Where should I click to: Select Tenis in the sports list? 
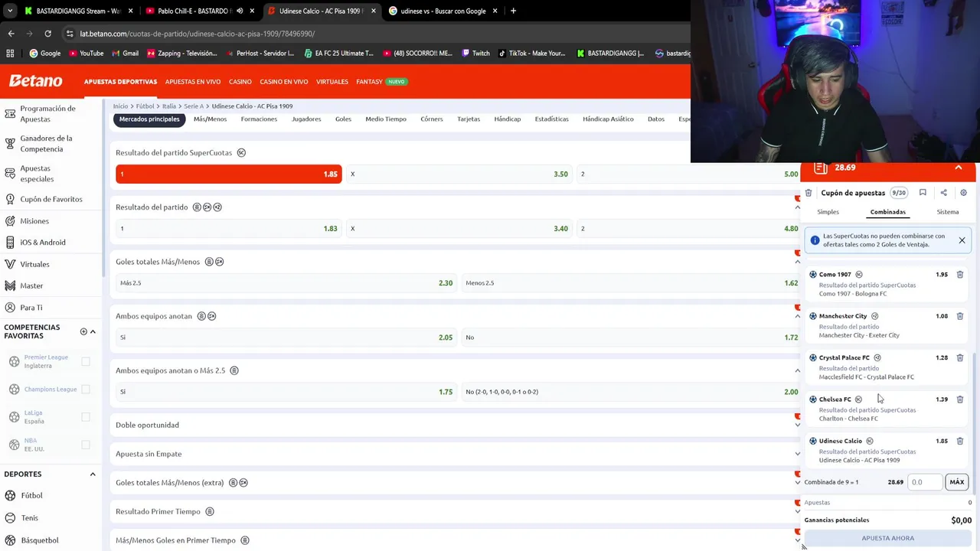point(29,518)
